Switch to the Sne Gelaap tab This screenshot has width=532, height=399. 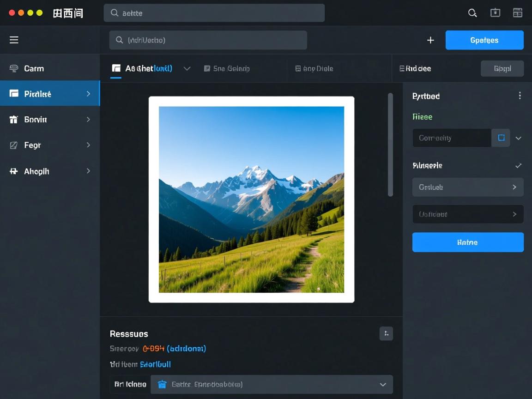click(x=227, y=68)
